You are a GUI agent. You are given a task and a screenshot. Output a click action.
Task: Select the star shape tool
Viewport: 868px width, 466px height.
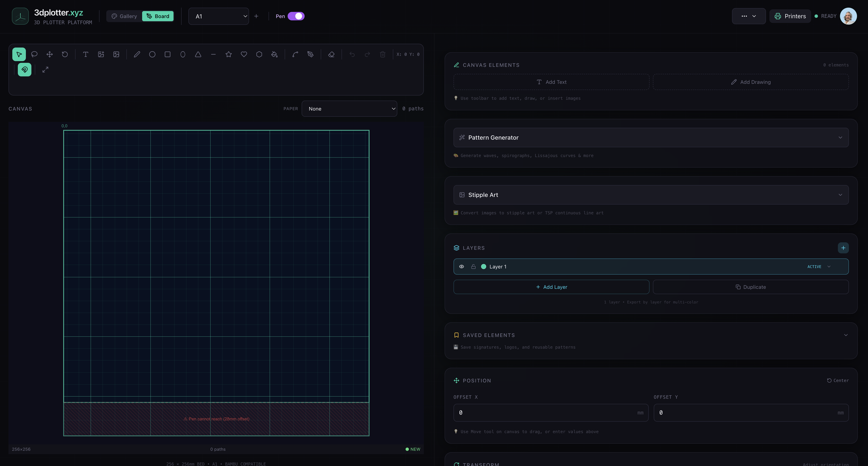click(x=229, y=54)
